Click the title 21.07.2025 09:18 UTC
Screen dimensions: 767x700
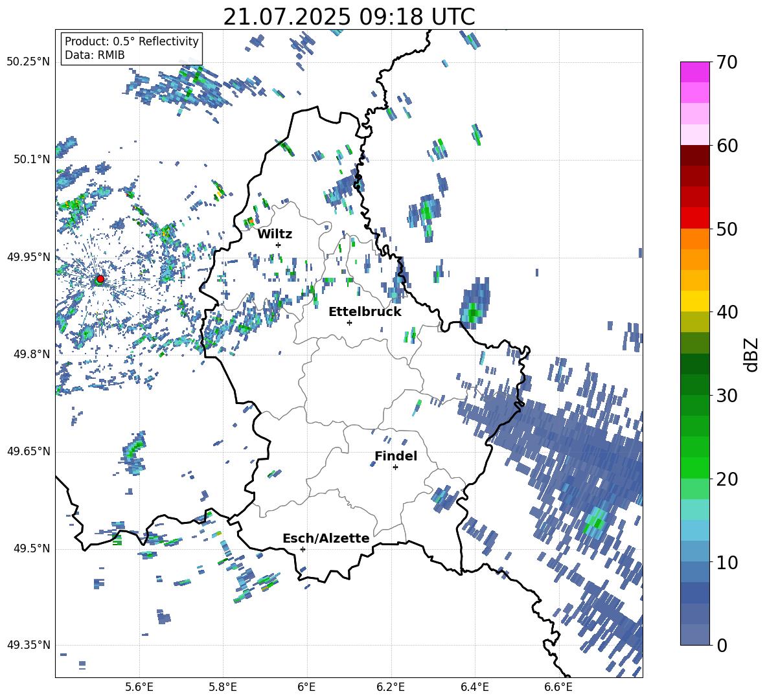pyautogui.click(x=349, y=17)
